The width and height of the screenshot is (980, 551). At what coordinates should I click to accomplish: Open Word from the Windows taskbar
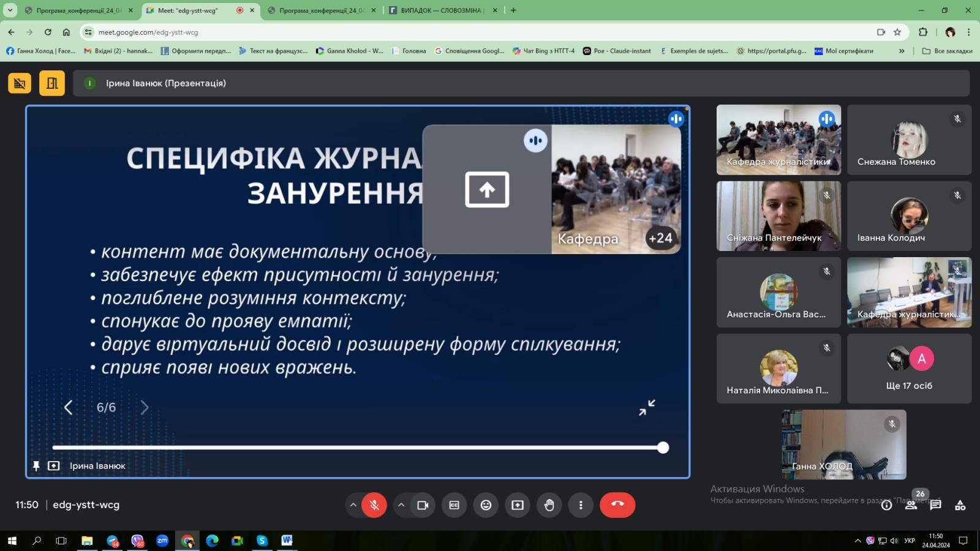287,541
